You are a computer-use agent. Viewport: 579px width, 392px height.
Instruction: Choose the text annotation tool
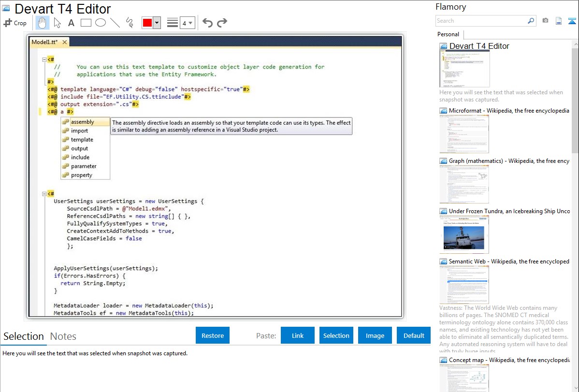tap(71, 23)
